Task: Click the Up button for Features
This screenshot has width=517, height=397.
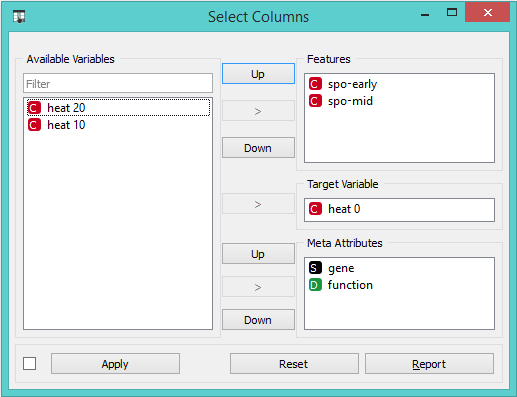Action: click(258, 74)
